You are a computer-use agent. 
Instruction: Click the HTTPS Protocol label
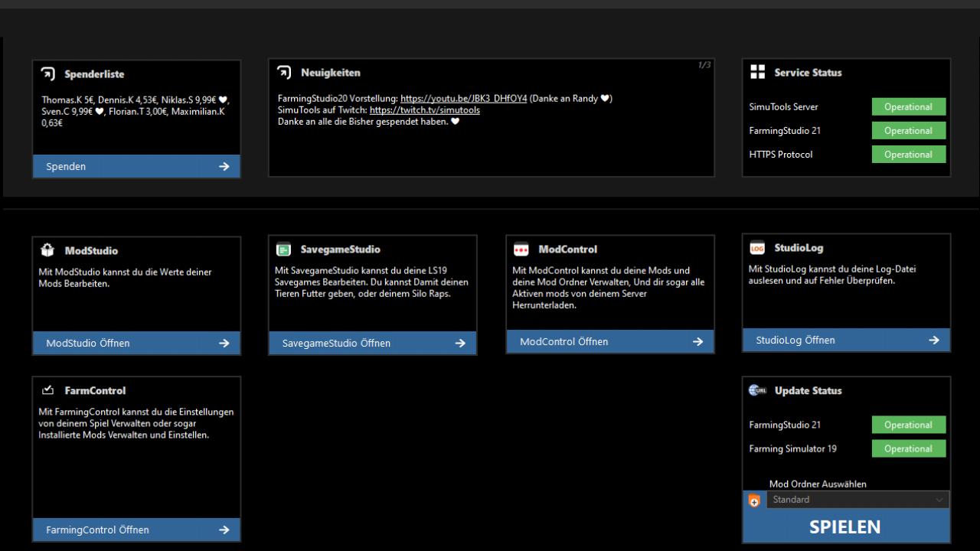coord(781,155)
